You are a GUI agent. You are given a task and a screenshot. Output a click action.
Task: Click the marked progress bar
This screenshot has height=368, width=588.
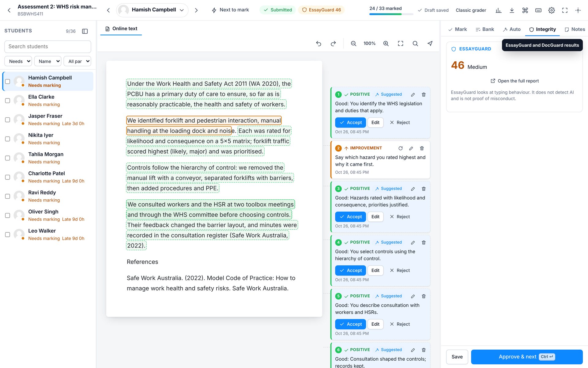(x=391, y=14)
